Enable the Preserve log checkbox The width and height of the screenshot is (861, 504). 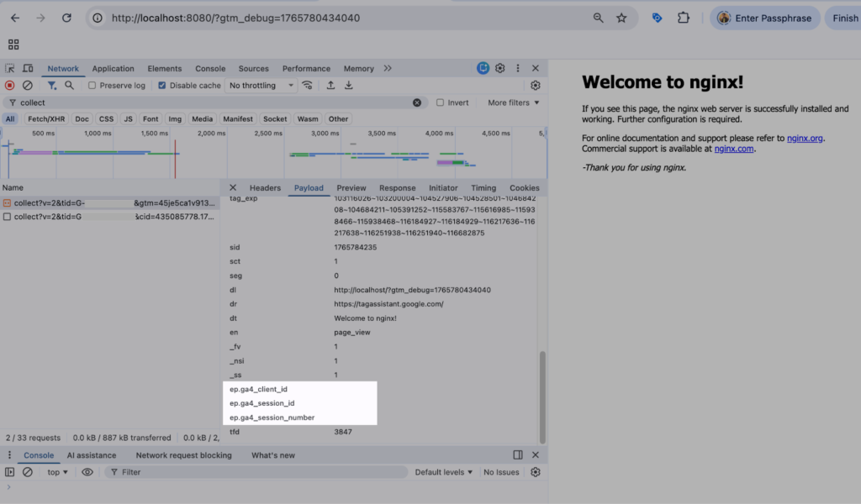pyautogui.click(x=92, y=86)
